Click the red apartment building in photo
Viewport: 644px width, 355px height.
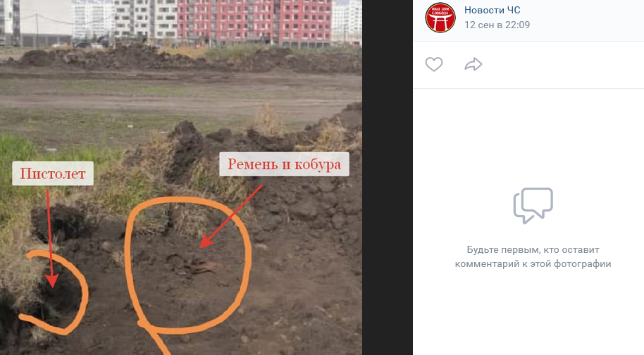(254, 21)
